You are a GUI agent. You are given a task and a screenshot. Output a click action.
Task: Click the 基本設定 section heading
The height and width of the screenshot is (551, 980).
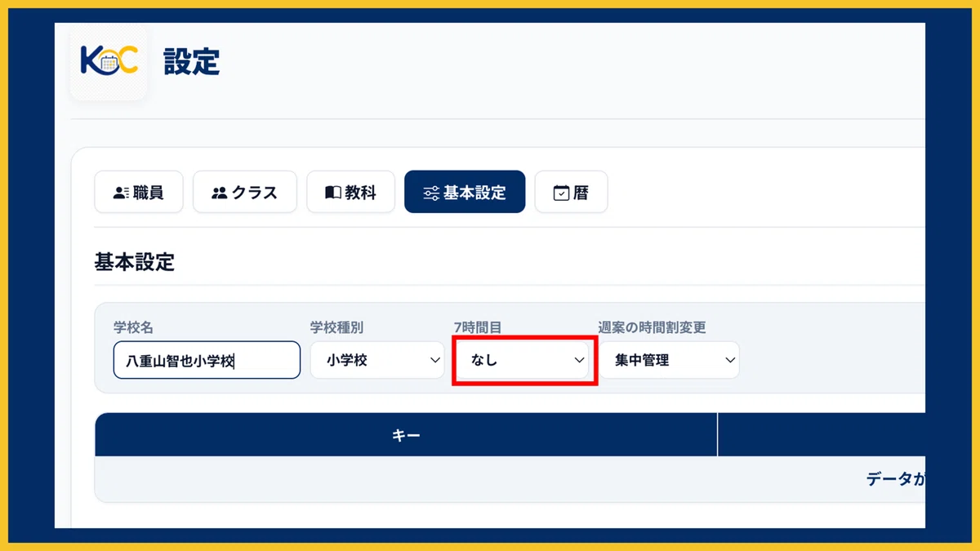pyautogui.click(x=135, y=262)
